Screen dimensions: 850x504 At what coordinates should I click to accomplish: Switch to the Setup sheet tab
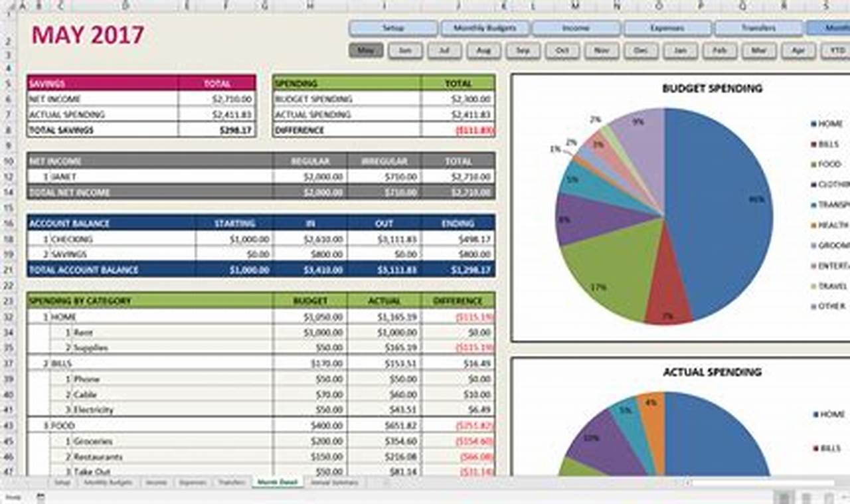coord(62,483)
